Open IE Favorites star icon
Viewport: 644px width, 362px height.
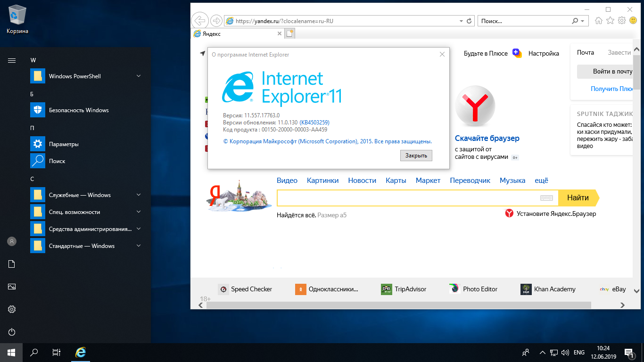click(x=610, y=21)
